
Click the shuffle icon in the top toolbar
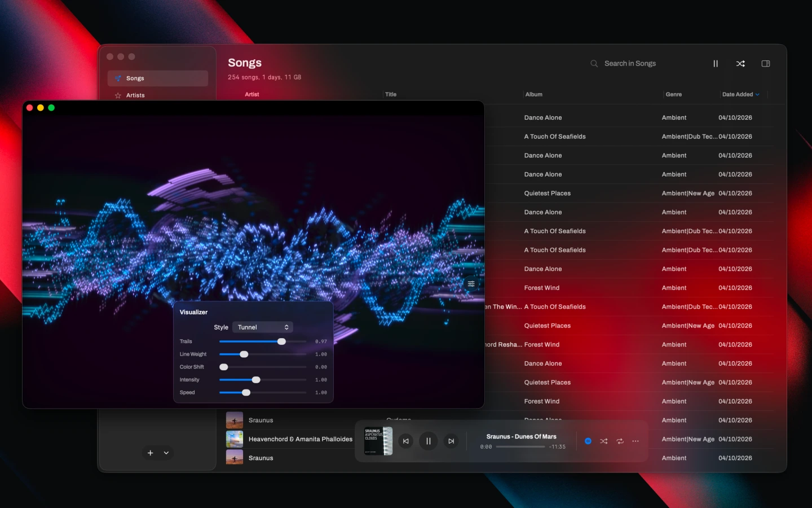(740, 64)
